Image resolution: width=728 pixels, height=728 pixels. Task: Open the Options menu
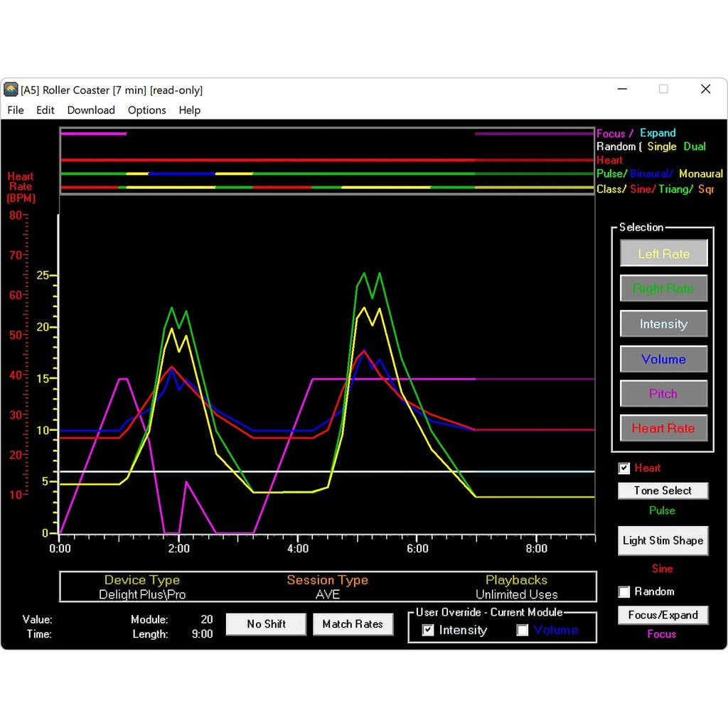(x=146, y=110)
